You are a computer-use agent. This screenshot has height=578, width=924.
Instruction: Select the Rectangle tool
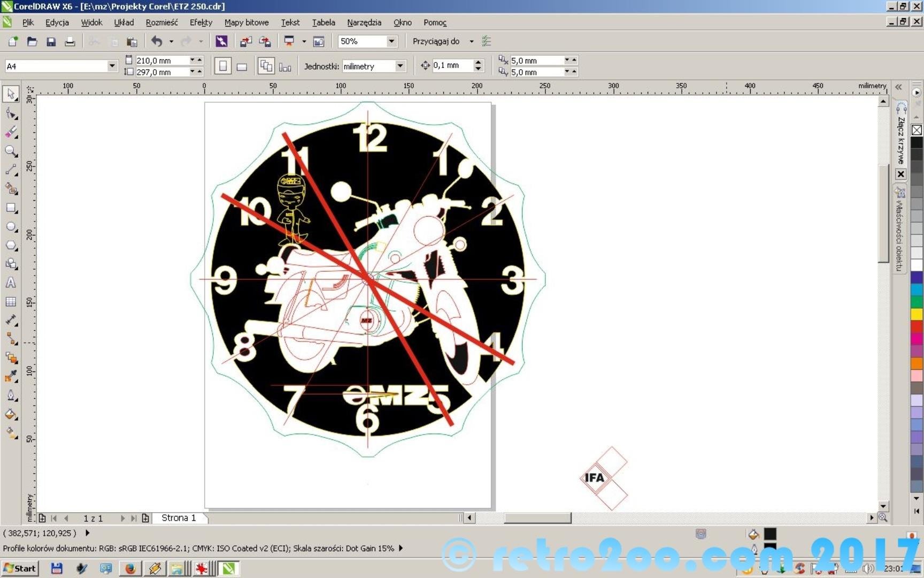click(x=11, y=208)
